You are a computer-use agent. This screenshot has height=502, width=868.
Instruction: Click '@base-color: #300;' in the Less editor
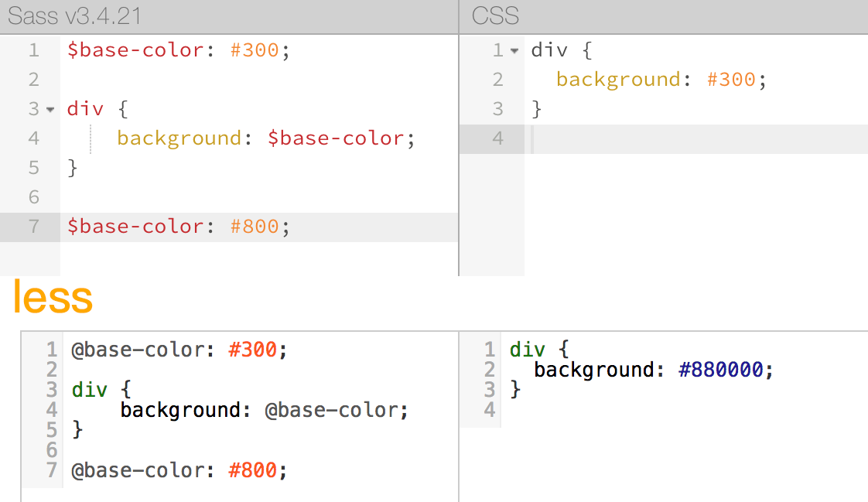pos(179,350)
